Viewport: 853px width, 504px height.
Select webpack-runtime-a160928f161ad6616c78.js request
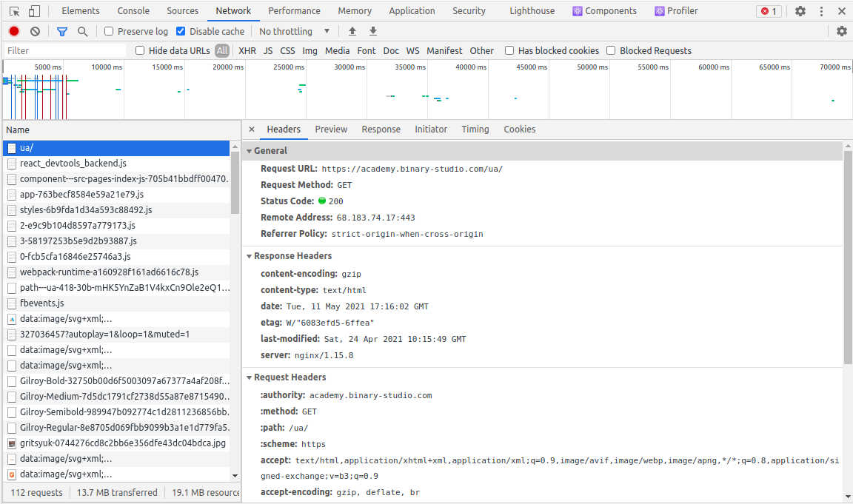point(116,272)
